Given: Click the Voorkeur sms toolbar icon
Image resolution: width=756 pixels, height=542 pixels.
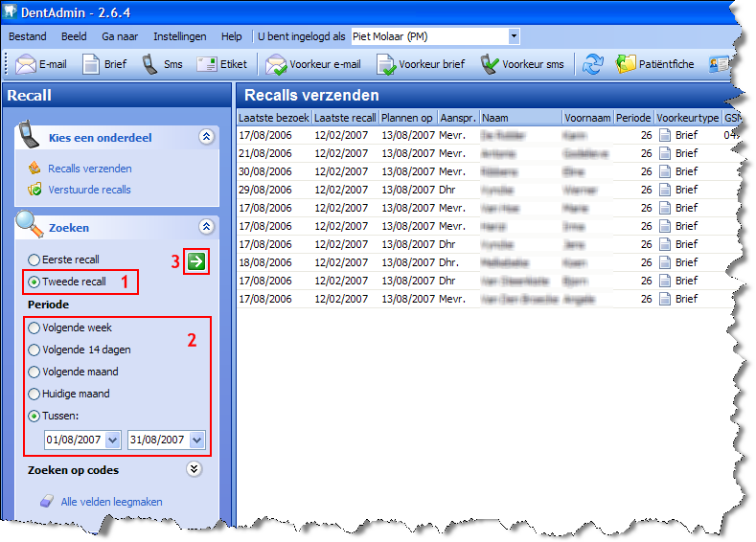Looking at the screenshot, I should [490, 64].
